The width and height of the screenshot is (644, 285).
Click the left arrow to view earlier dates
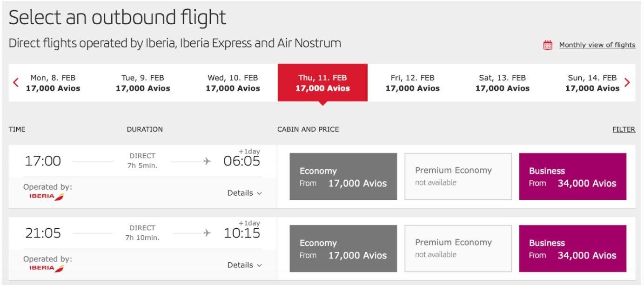tap(15, 82)
